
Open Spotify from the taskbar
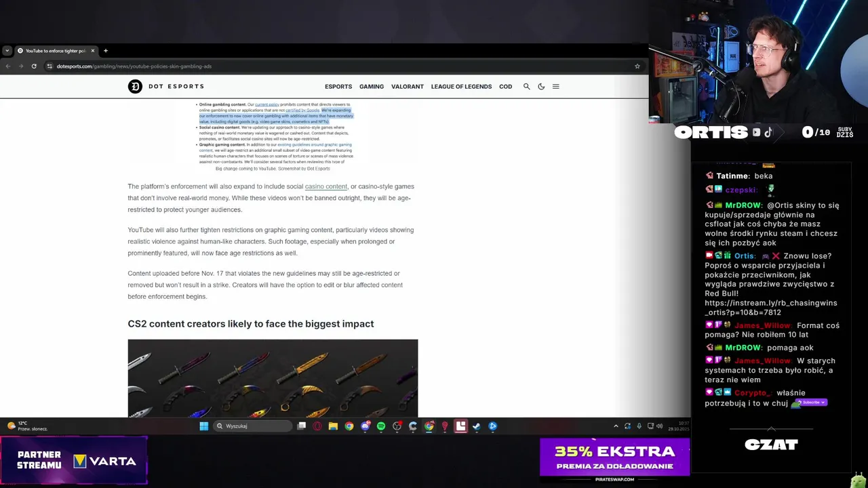point(381,426)
